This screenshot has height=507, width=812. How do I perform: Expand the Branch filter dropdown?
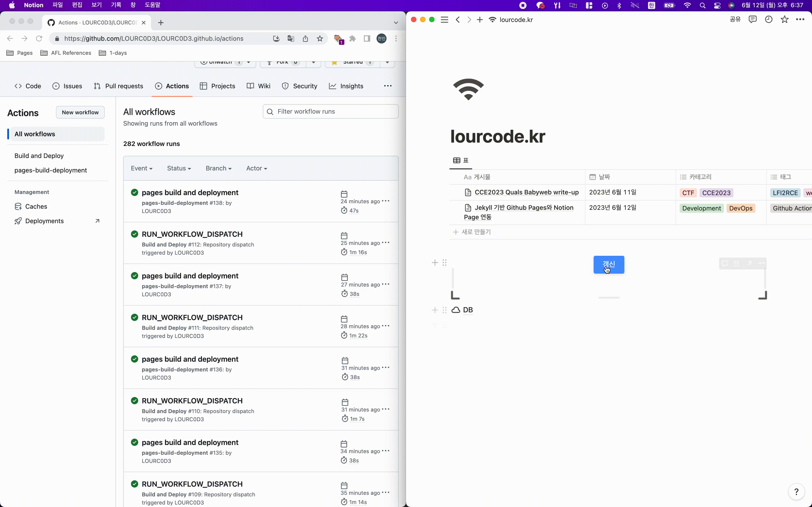point(218,168)
